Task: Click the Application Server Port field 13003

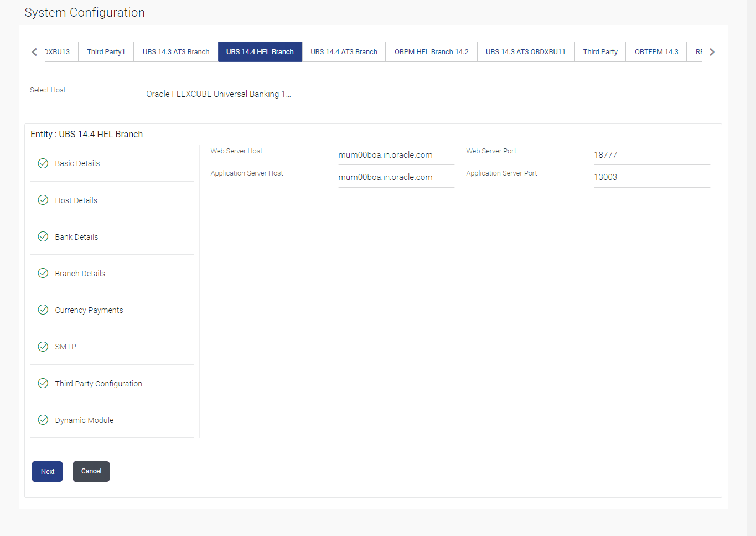Action: 652,177
